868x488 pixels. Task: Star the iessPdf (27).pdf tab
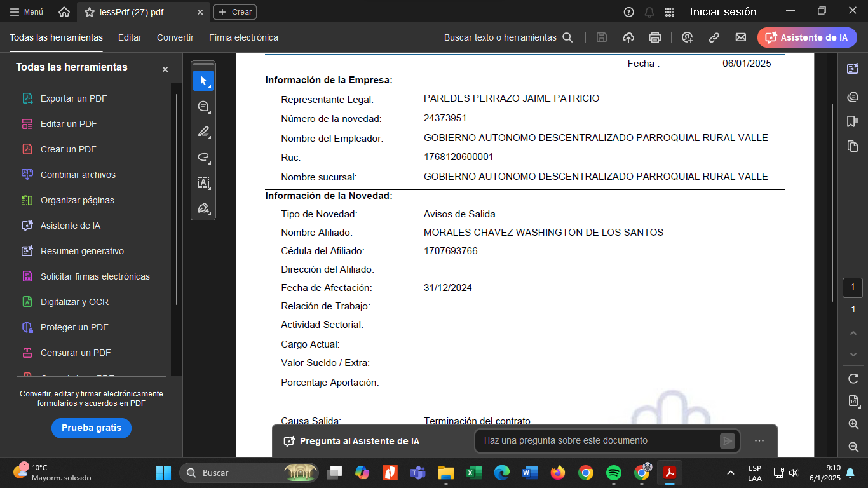[90, 12]
